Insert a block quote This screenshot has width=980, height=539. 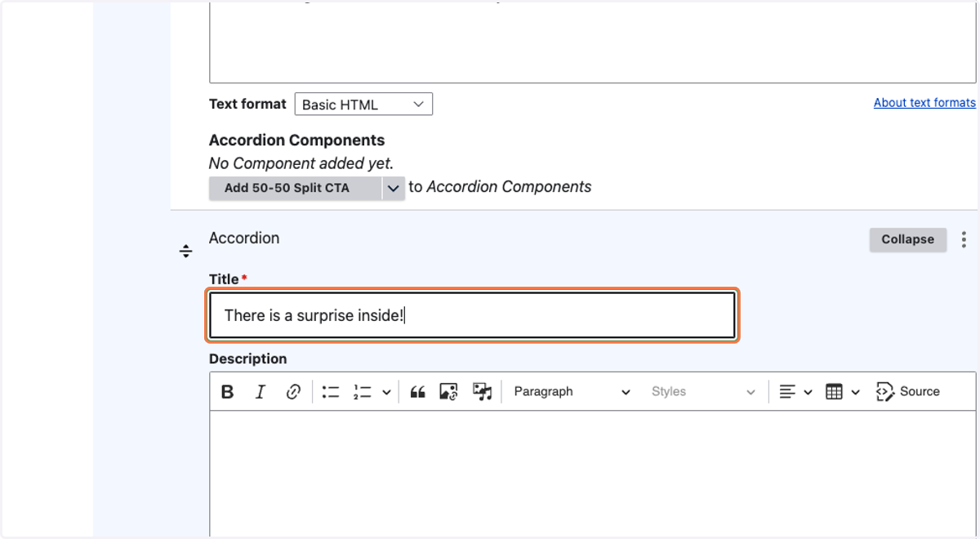pyautogui.click(x=417, y=392)
